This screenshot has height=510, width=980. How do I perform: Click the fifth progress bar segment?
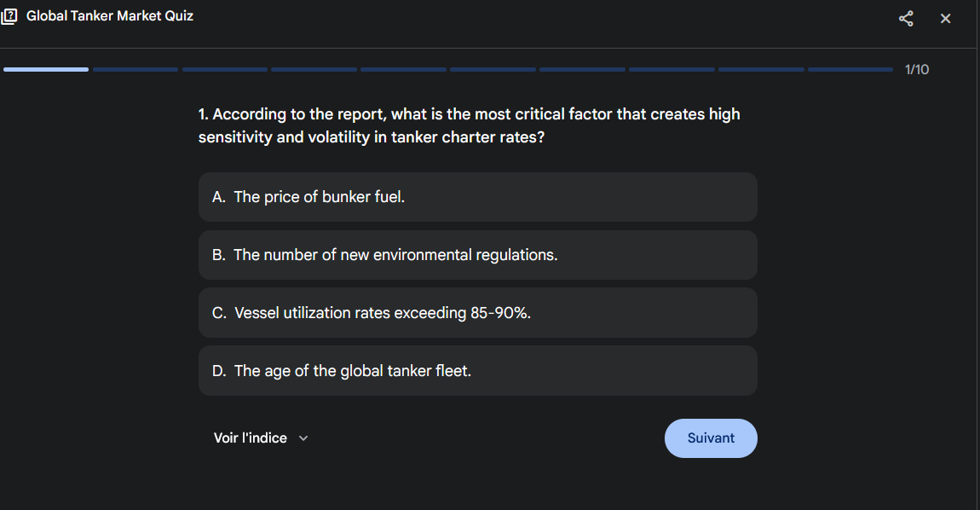click(x=403, y=69)
